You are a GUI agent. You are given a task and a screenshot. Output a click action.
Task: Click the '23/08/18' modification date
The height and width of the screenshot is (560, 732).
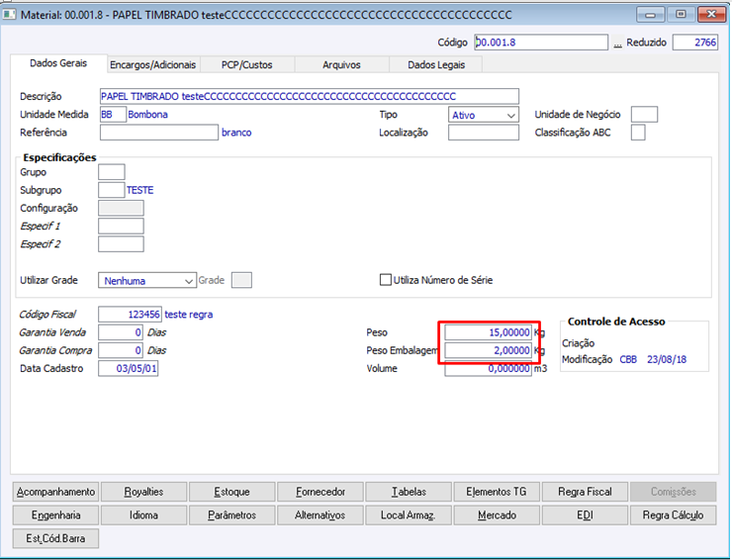[x=667, y=359]
